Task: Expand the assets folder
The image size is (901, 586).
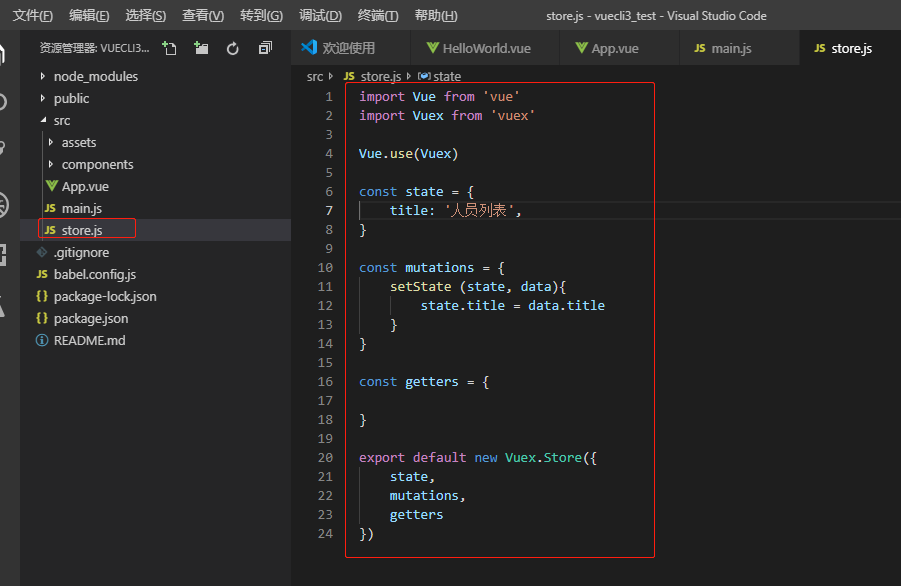Action: point(80,142)
